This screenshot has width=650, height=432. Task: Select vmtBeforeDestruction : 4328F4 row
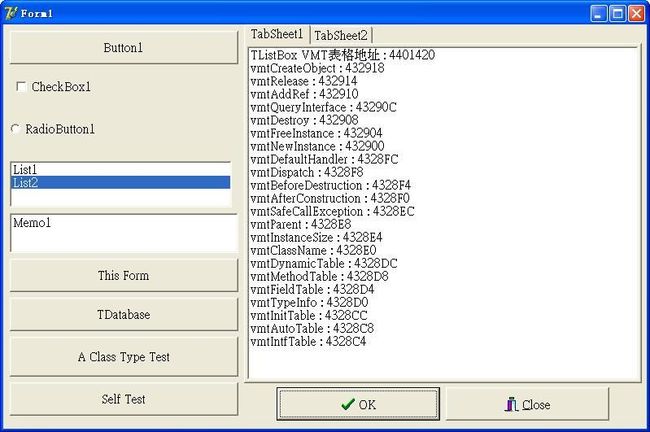pyautogui.click(x=443, y=185)
